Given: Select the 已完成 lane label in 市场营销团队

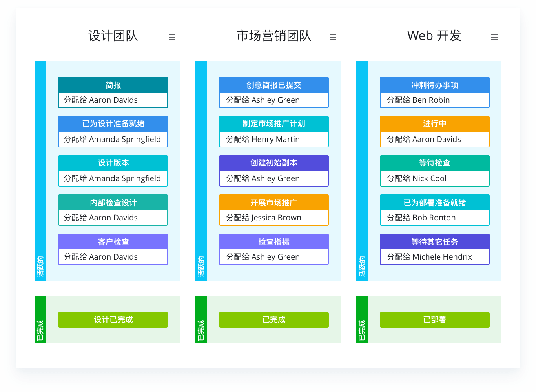Looking at the screenshot, I should 201,330.
